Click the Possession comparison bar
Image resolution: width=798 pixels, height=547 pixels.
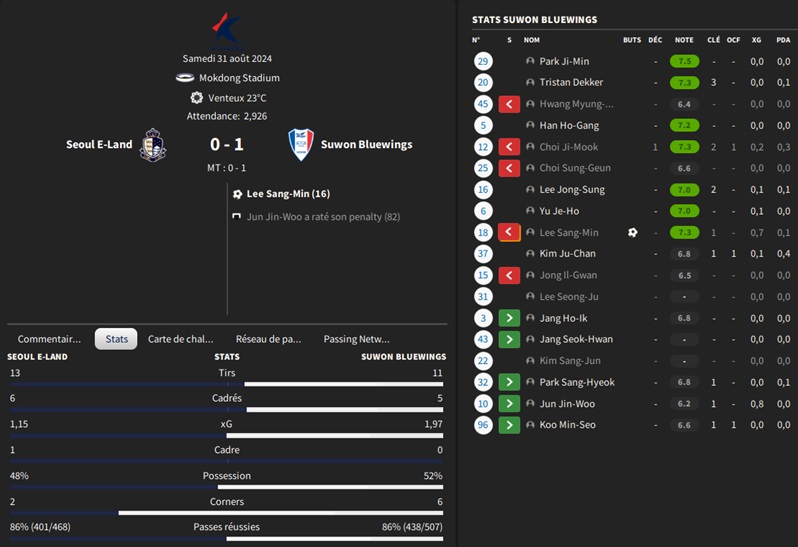pos(227,487)
